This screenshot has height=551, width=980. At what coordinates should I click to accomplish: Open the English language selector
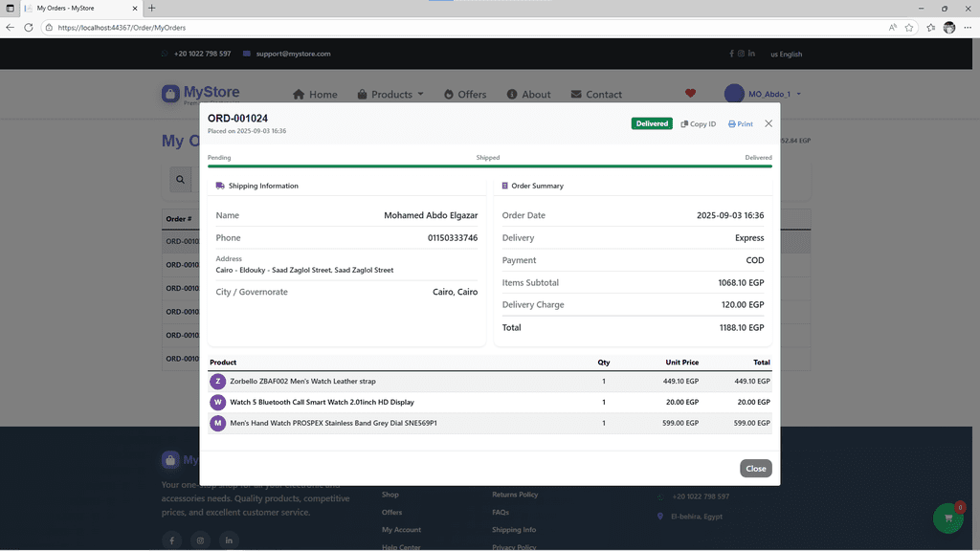coord(786,55)
